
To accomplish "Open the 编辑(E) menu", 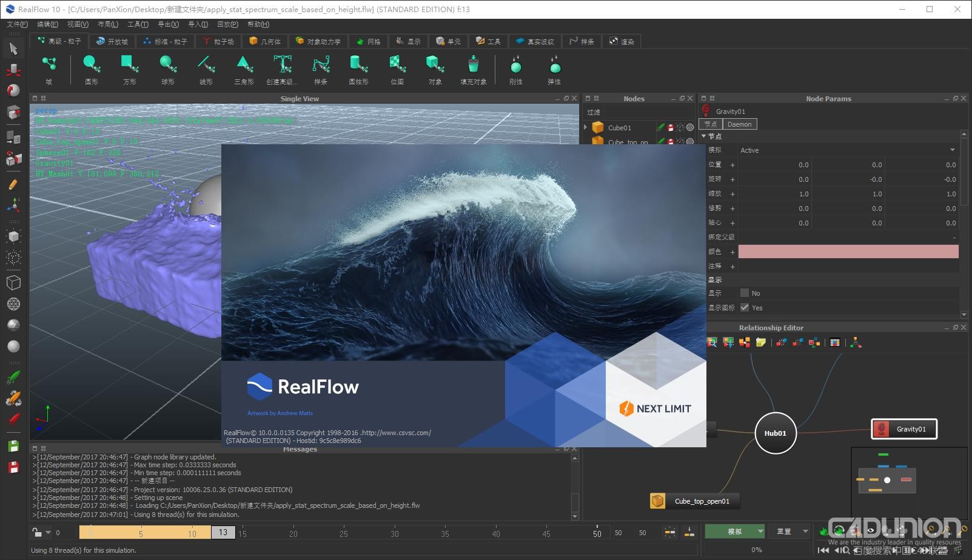I will coord(47,24).
